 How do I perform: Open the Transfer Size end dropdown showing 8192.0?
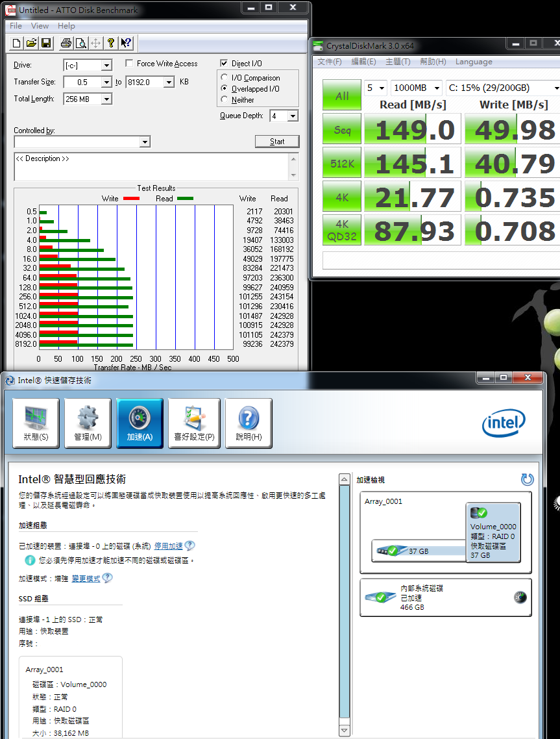[x=169, y=82]
